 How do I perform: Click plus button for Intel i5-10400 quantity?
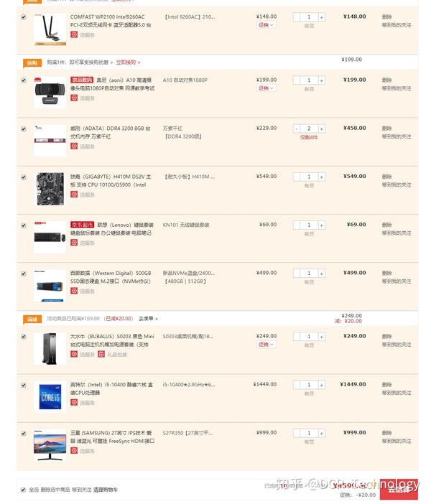(x=321, y=385)
